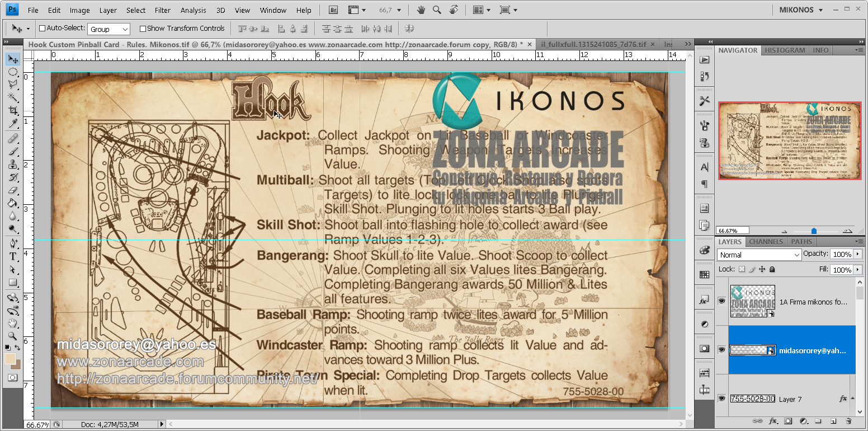868x431 pixels.
Task: Open the Filter menu
Action: pyautogui.click(x=162, y=10)
